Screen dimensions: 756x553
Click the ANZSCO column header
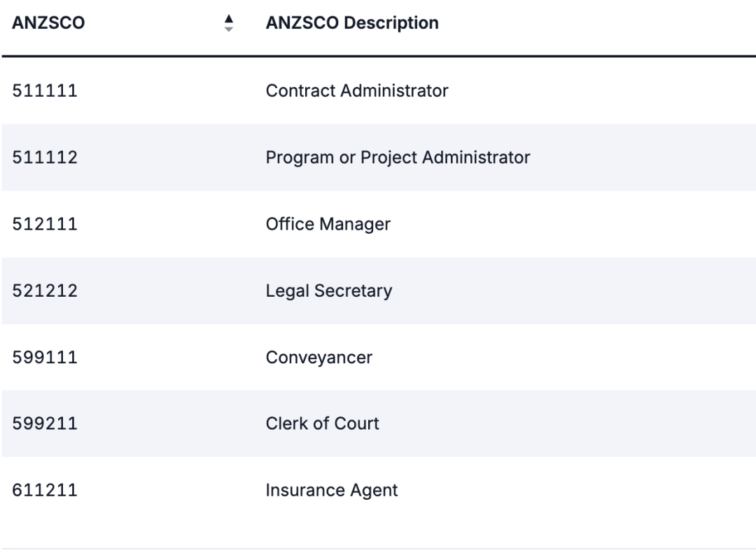pyautogui.click(x=48, y=23)
